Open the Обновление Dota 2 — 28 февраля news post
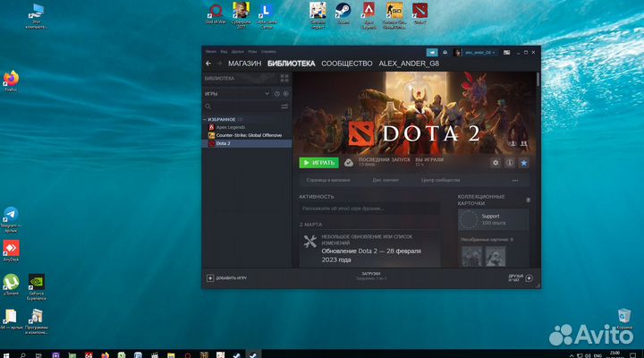 [371, 255]
